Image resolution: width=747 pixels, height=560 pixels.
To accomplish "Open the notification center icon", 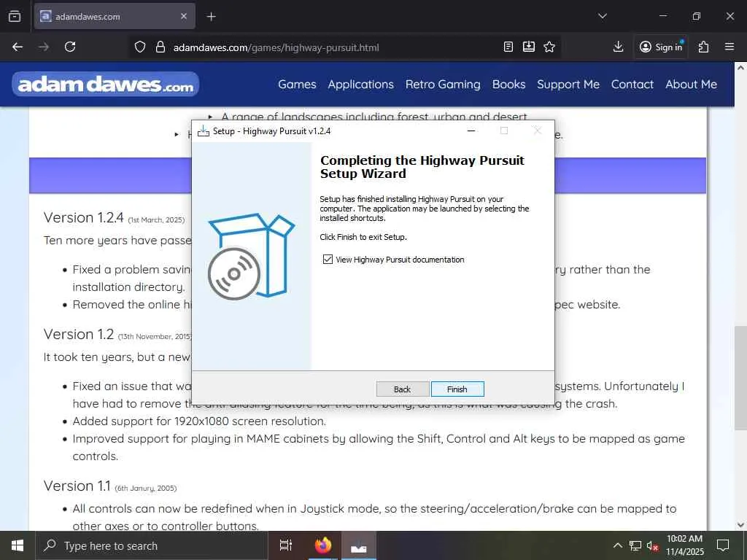I will pyautogui.click(x=723, y=545).
